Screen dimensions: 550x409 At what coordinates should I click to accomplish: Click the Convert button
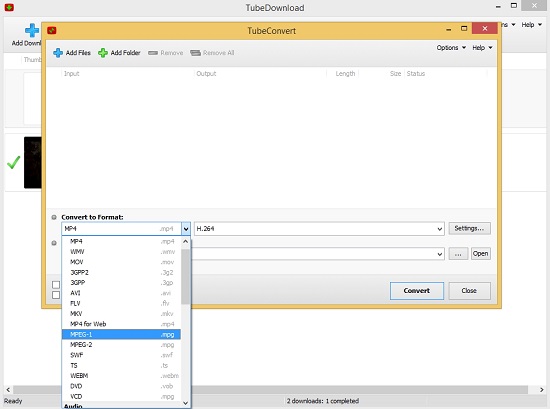point(417,291)
